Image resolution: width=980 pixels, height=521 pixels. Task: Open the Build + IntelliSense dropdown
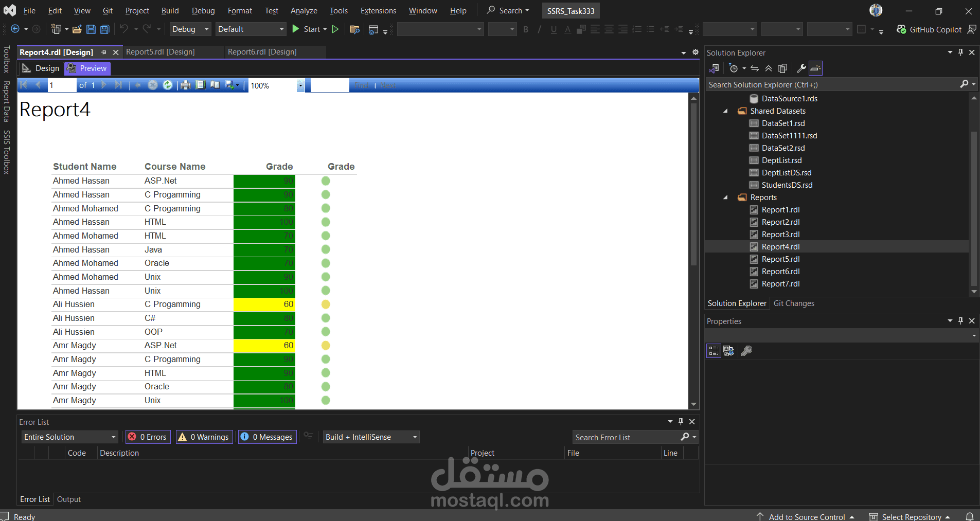pyautogui.click(x=371, y=437)
